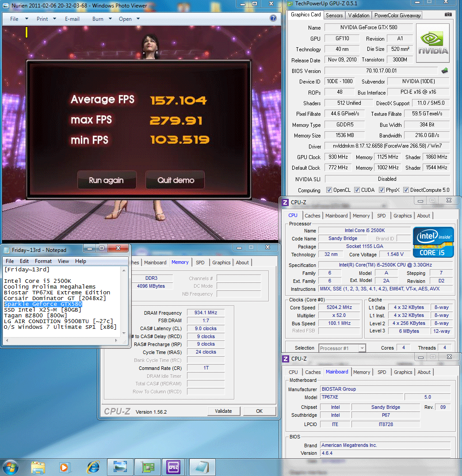Open Notepad Edit menu
Viewport: 462px width, 476px height.
pos(24,261)
